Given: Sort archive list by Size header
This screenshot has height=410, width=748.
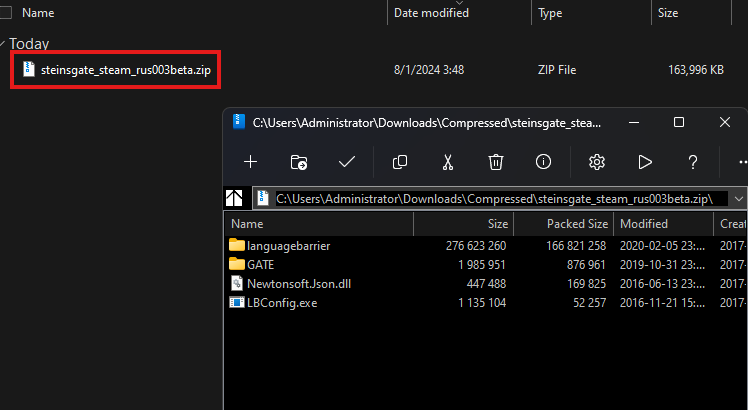Looking at the screenshot, I should pyautogui.click(x=498, y=224).
